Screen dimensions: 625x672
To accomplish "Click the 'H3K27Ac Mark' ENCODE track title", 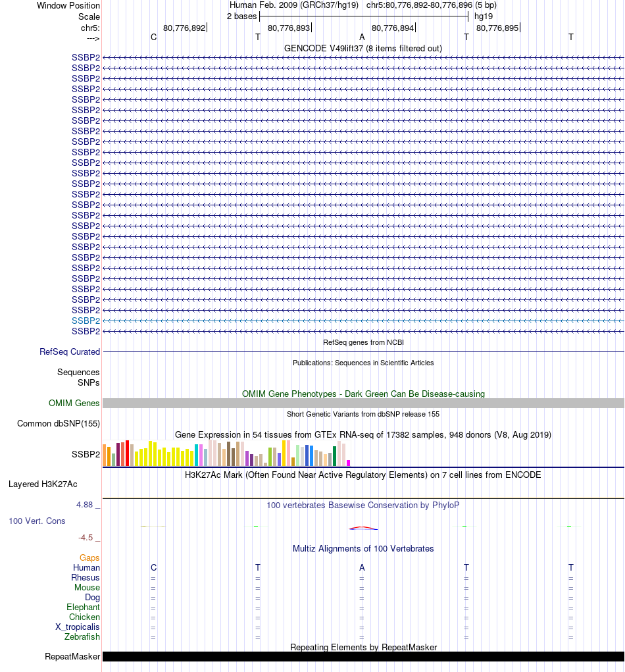I will (363, 475).
